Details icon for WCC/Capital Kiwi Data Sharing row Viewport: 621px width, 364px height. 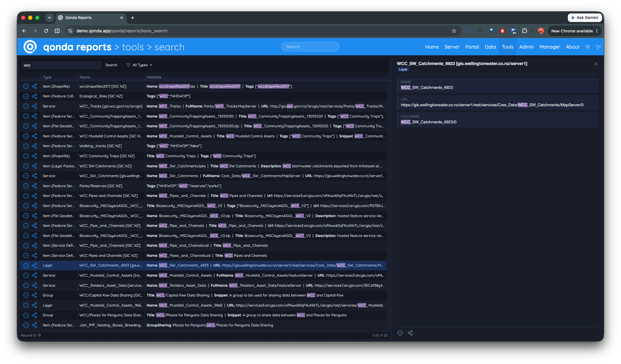click(26, 295)
